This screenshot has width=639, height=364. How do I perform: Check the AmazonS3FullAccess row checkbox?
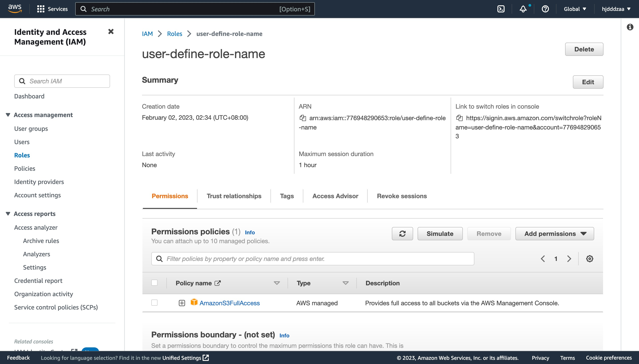[154, 303]
